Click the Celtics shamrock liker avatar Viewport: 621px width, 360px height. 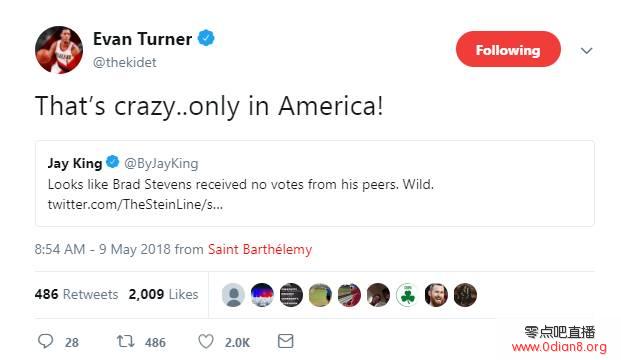[407, 295]
